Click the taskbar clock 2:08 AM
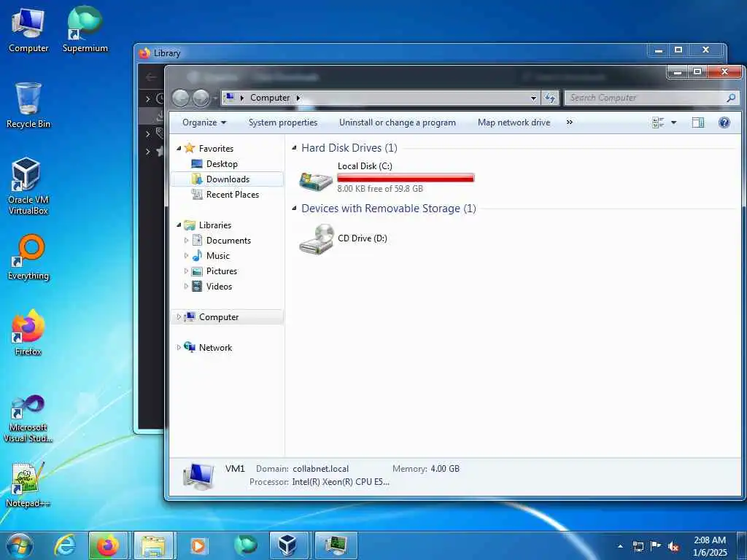This screenshot has height=560, width=747. (710, 540)
